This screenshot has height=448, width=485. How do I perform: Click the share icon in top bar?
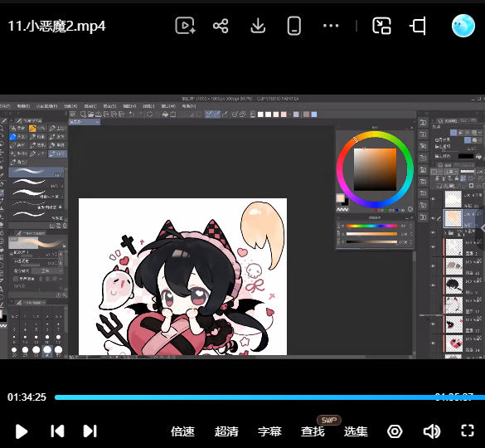point(221,26)
